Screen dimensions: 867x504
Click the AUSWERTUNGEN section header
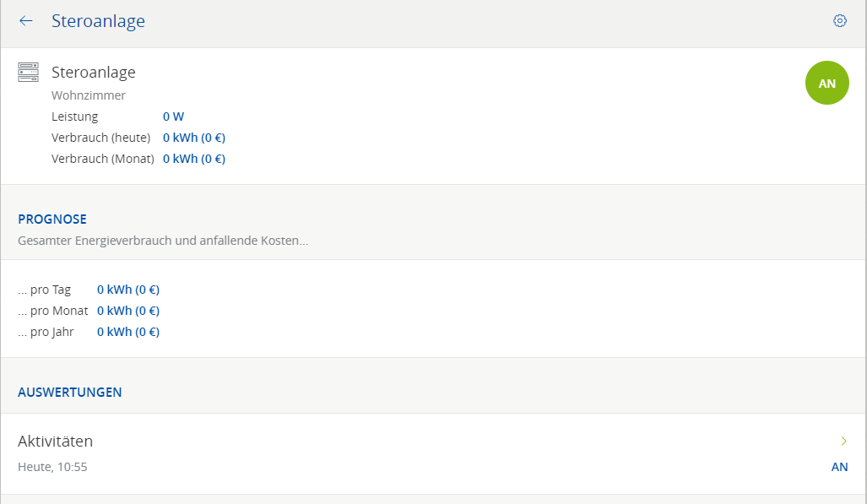click(70, 392)
